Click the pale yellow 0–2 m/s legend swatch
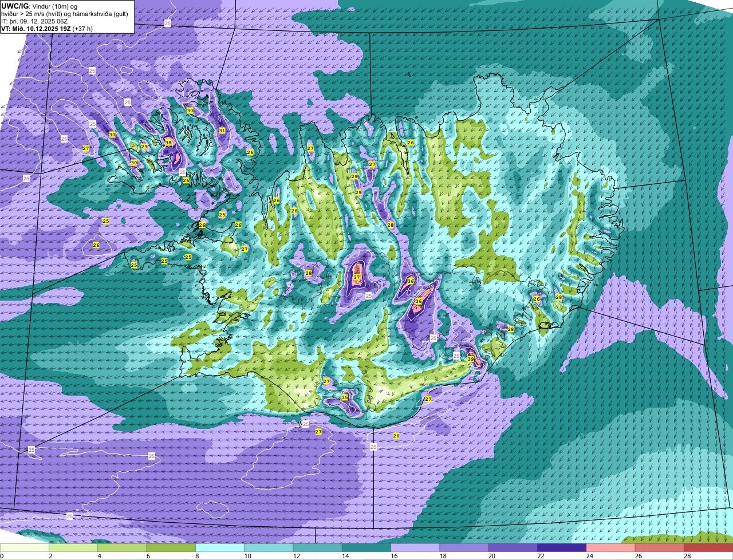733x560 pixels. 25,548
